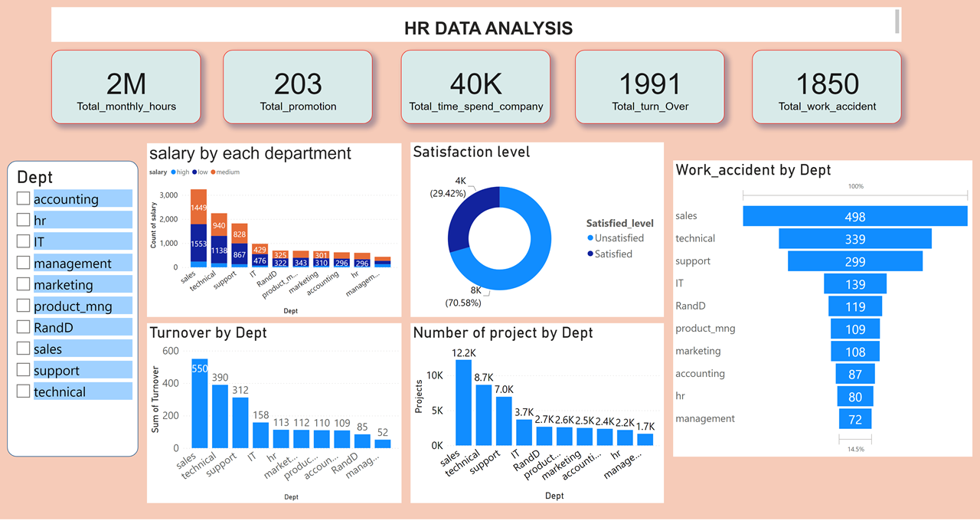Check the accounting checkbox in Dept slicer
This screenshot has height=524, width=980.
tap(24, 199)
